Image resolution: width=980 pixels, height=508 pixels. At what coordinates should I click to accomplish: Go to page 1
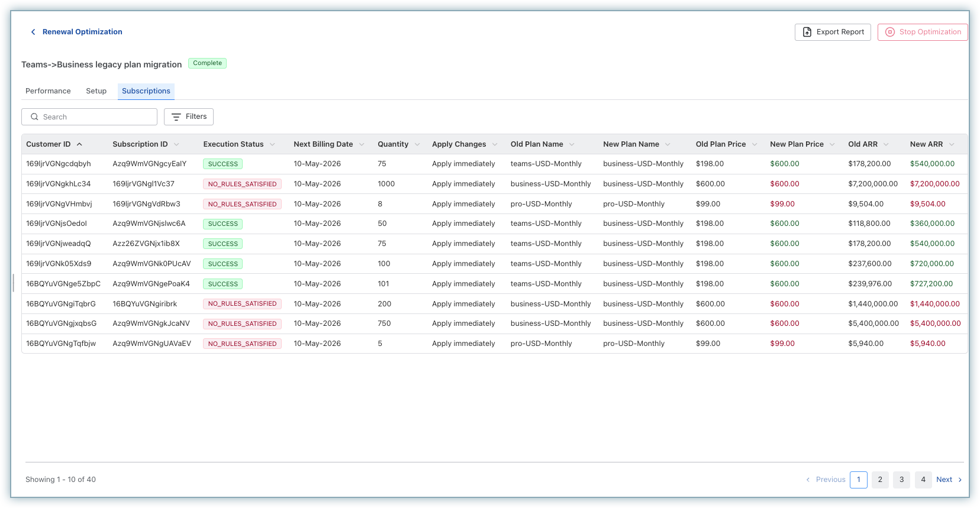[x=859, y=480]
